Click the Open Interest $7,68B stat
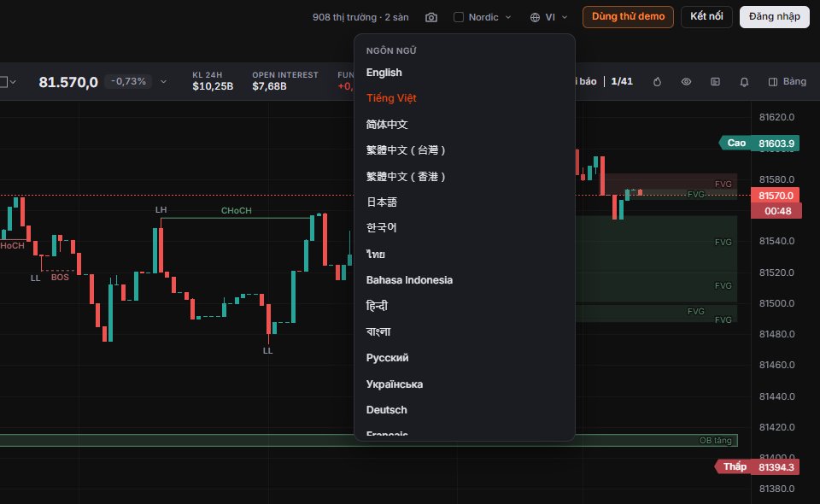This screenshot has width=820, height=504. pyautogui.click(x=285, y=81)
